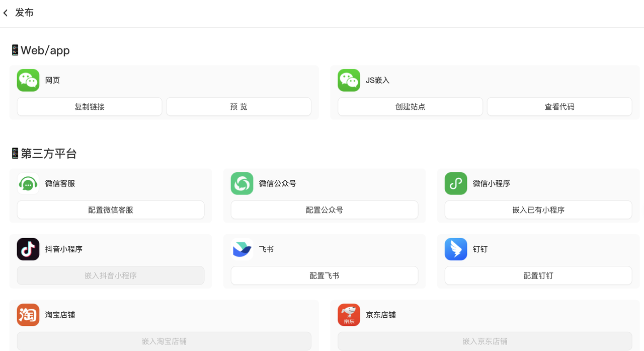Click the 淘宝店铺 card label
Image resolution: width=644 pixels, height=351 pixels.
click(x=60, y=315)
